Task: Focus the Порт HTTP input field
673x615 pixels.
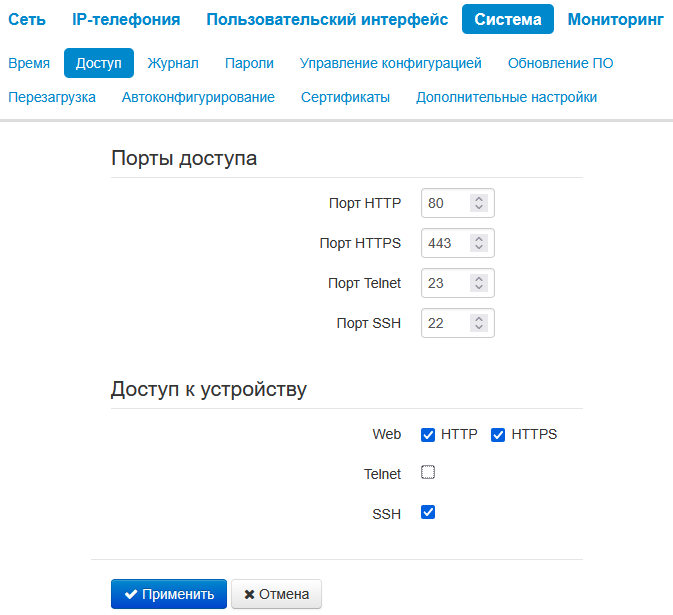Action: 445,203
